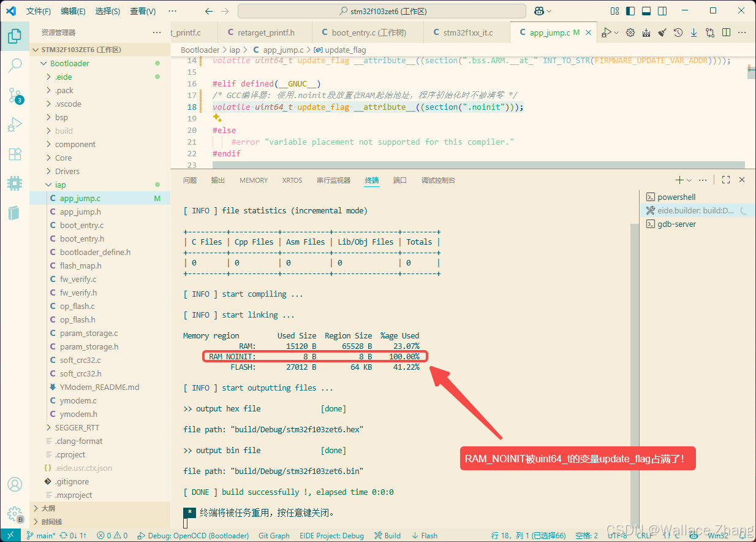The image size is (756, 542).
Task: Click the compare changes icon in editor toolbar
Action: point(710,32)
